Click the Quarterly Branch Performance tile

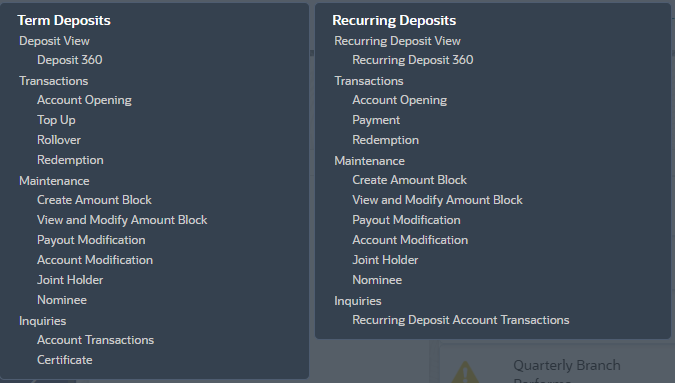[557, 363]
